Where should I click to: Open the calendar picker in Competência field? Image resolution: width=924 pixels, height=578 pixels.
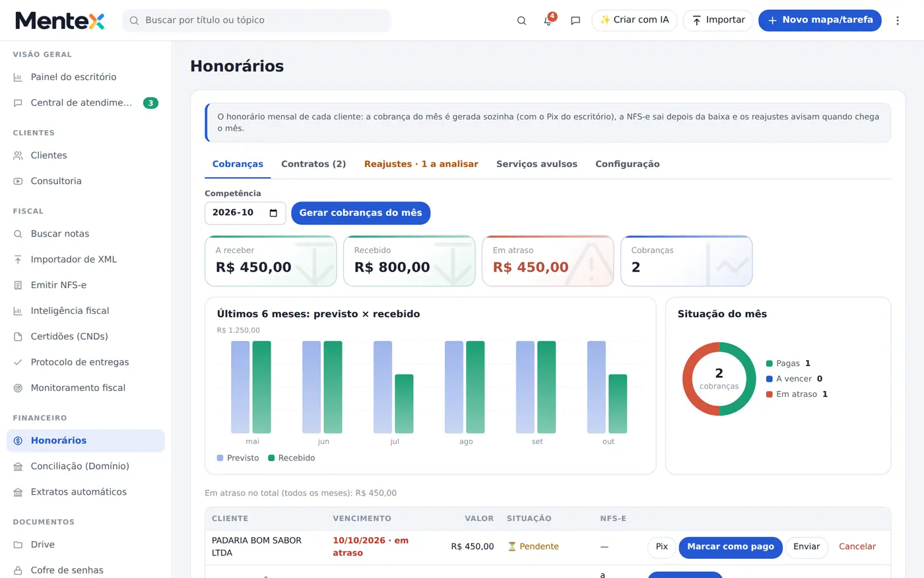(273, 213)
